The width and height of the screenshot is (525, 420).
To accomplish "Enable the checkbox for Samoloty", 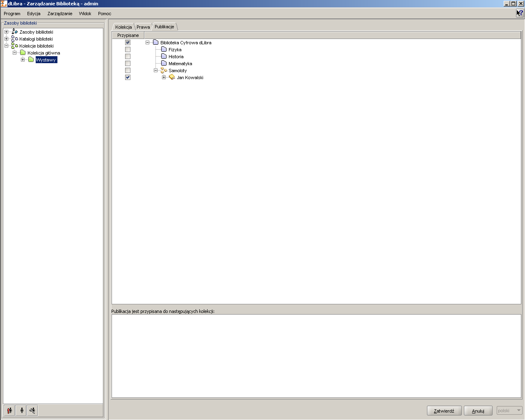I will click(128, 71).
